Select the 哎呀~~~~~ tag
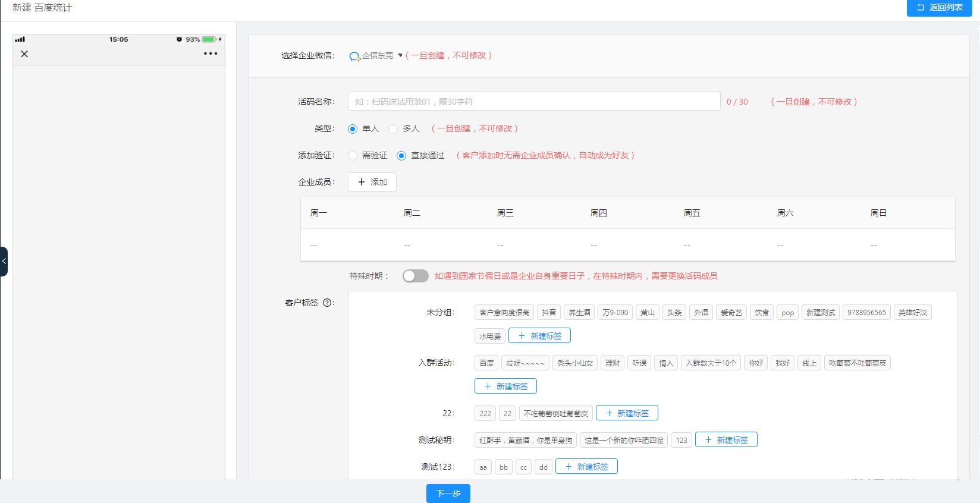 point(525,363)
